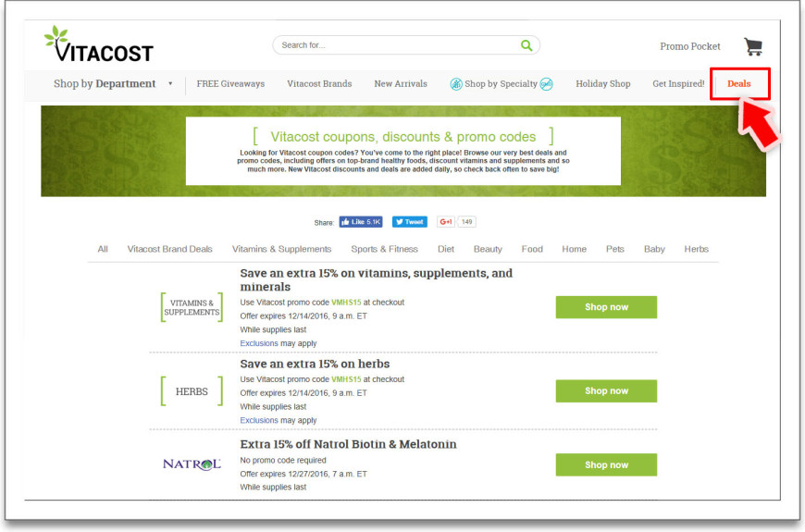This screenshot has height=532, width=805.
Task: Open Get Inspired! menu item
Action: coord(678,83)
